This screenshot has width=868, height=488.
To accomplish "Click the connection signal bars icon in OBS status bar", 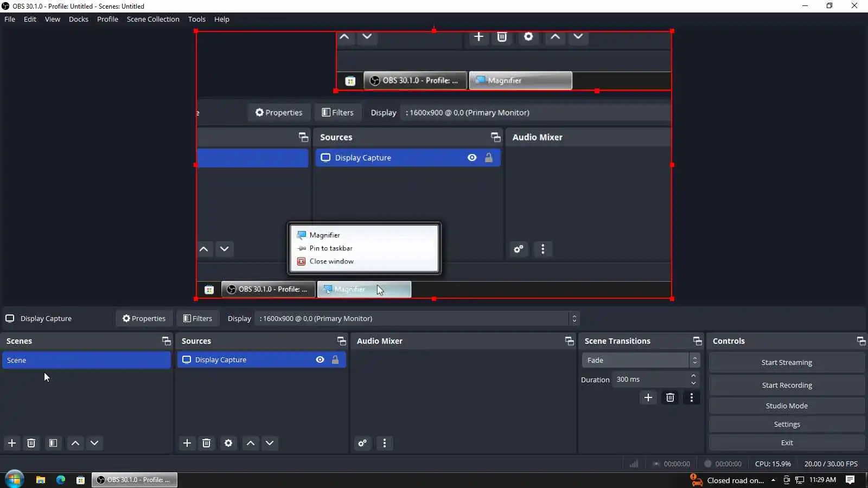I will pos(634,464).
